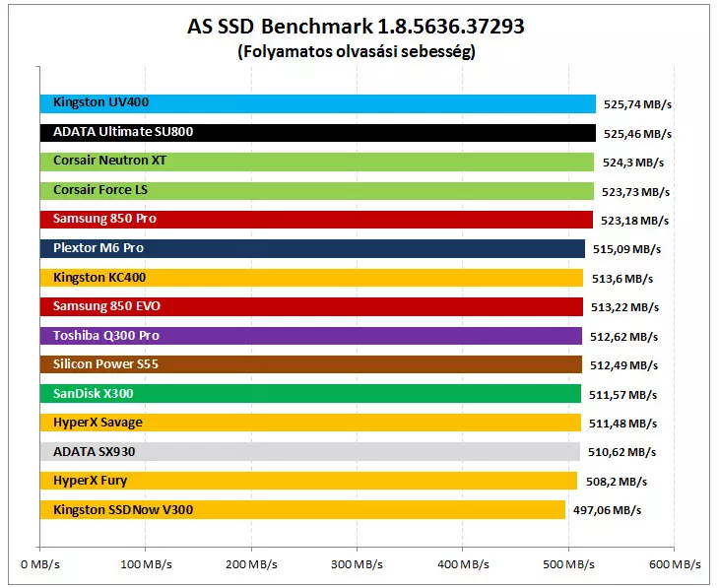This screenshot has height=588, width=719.
Task: Click the ADATA SX930 label
Action: point(94,452)
